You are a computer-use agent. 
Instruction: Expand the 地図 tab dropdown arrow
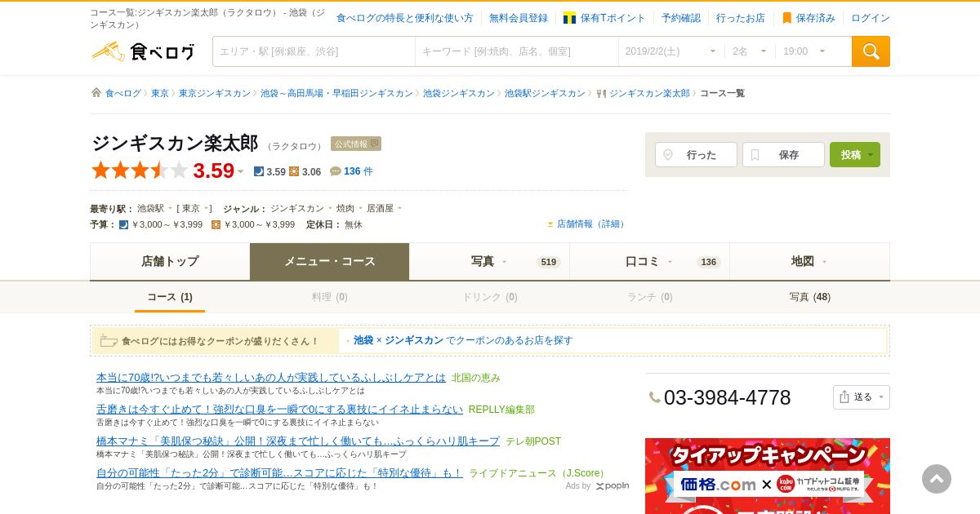[824, 262]
